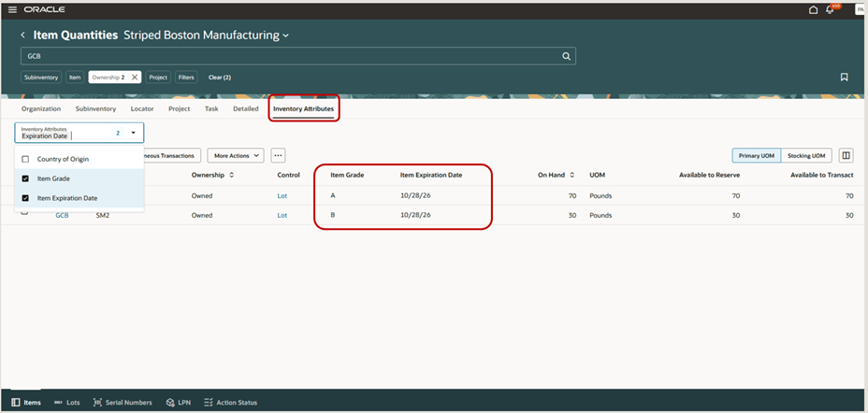Viewport: 868px width, 413px height.
Task: Open the Lot link in Grade B row
Action: [x=282, y=215]
